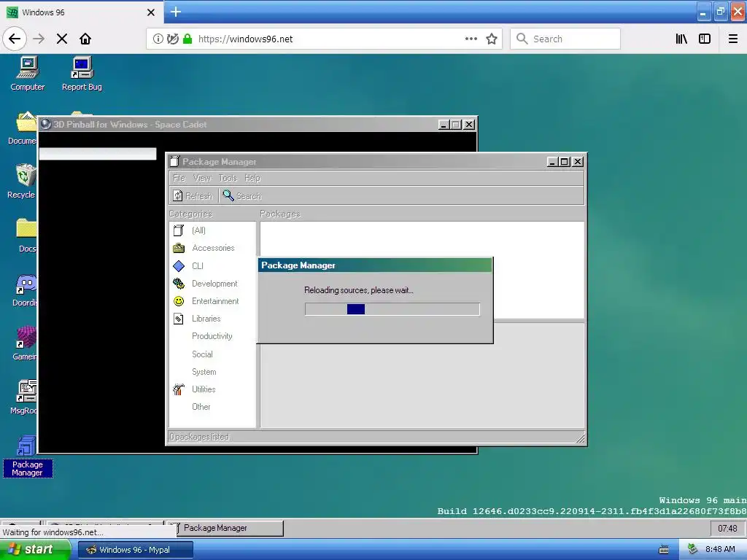Viewport: 747px width, 560px height.
Task: Select the CLI diamond icon
Action: [179, 265]
